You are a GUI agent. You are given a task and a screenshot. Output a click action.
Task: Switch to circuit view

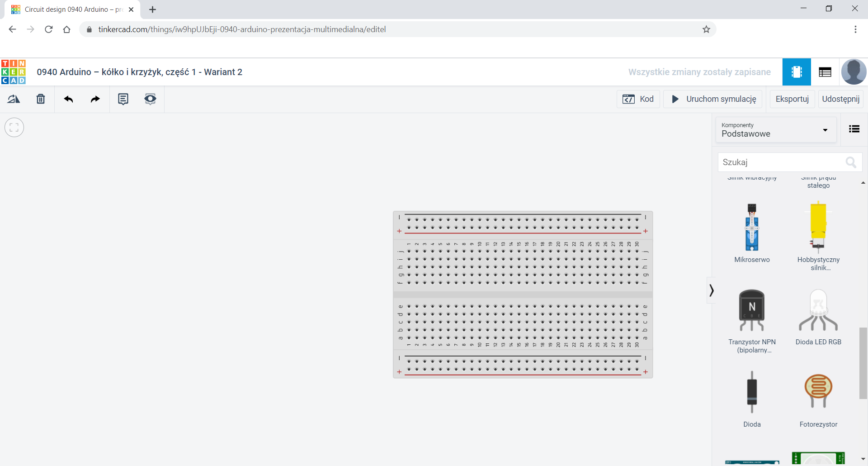click(x=796, y=72)
